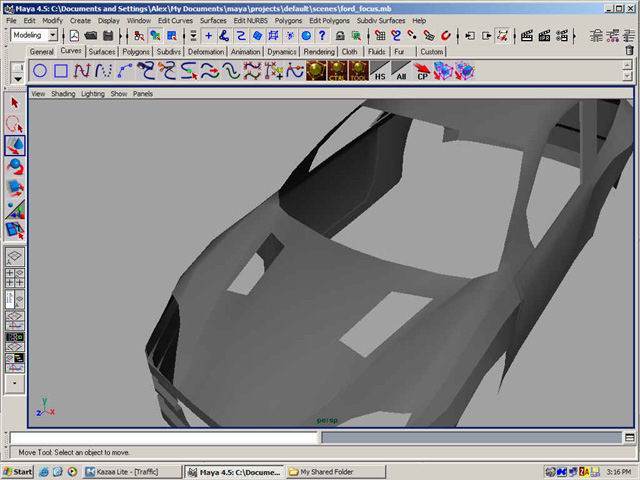Select the arrow Select tool
The image size is (640, 480).
pos(15,102)
